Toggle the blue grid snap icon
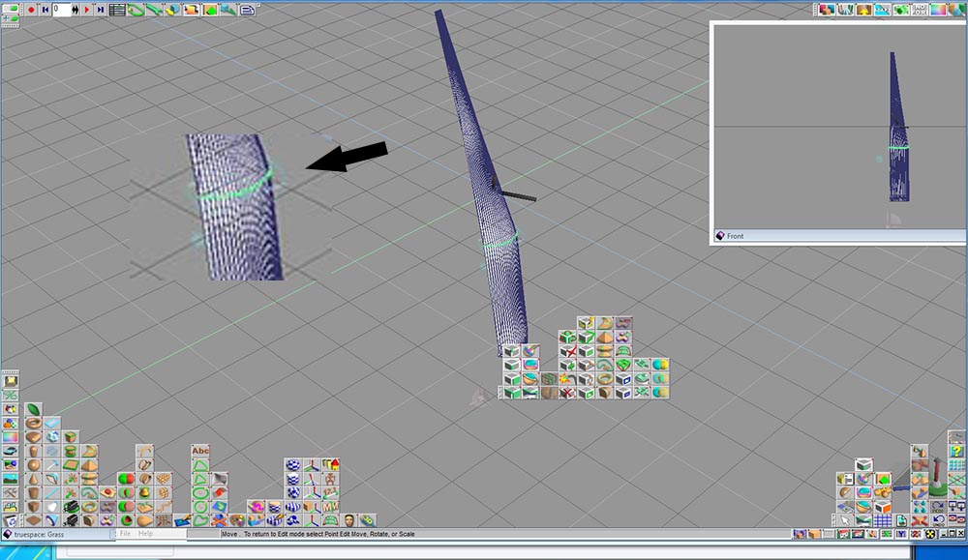Screen dimensions: 968x560 coord(883,520)
